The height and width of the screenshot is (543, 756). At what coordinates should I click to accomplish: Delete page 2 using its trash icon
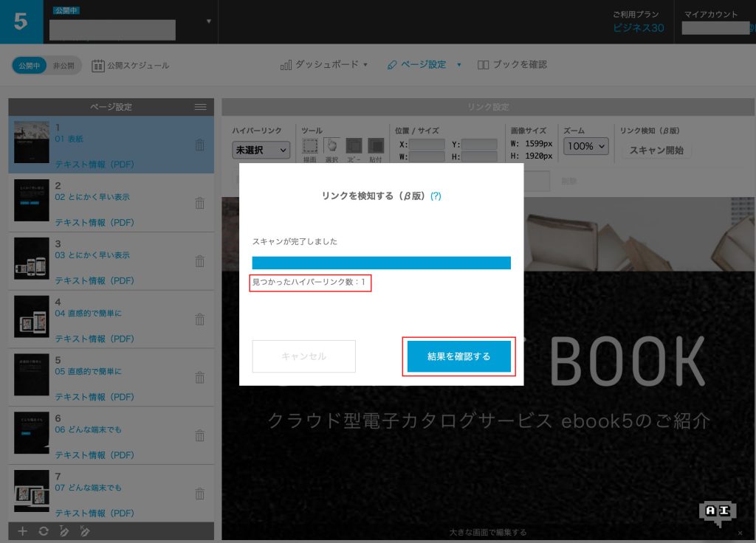(x=199, y=203)
